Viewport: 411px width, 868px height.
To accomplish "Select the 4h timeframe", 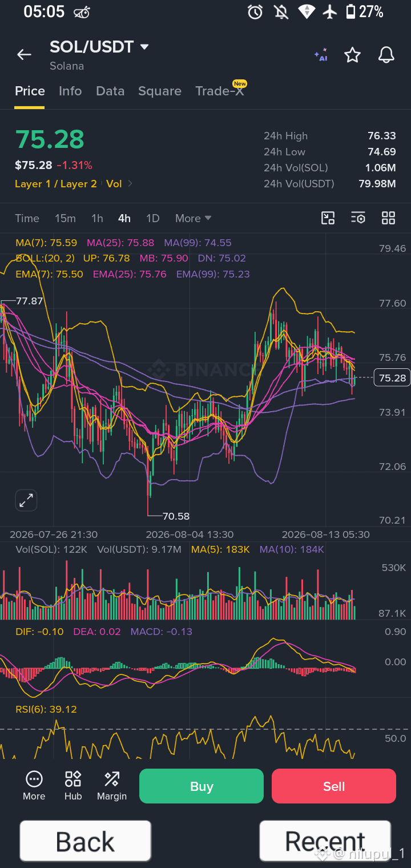I will (124, 218).
